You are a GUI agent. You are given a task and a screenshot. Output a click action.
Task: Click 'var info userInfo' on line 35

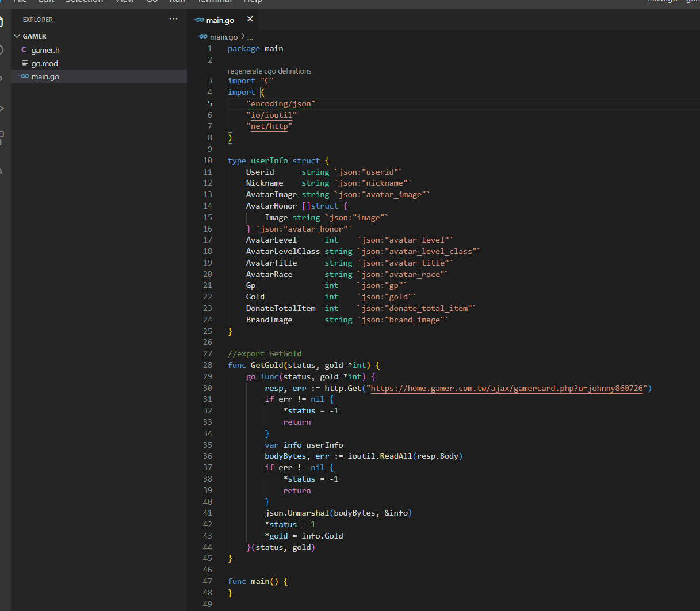tap(304, 445)
